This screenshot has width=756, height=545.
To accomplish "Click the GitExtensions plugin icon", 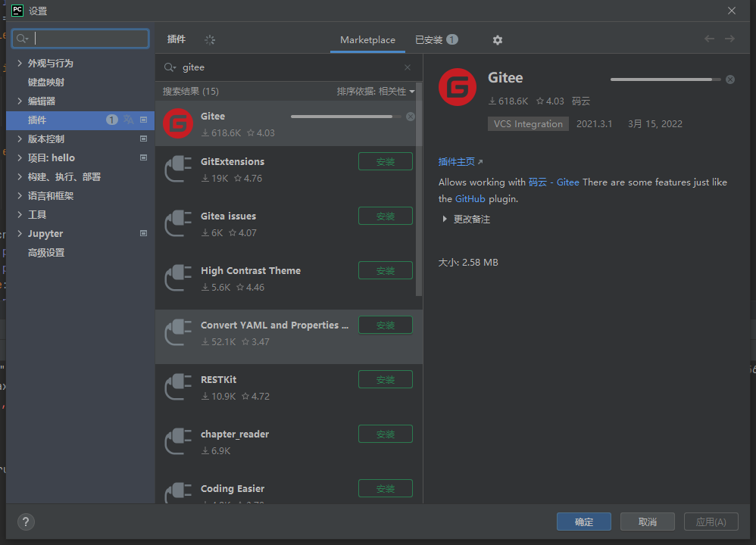I will pyautogui.click(x=178, y=169).
